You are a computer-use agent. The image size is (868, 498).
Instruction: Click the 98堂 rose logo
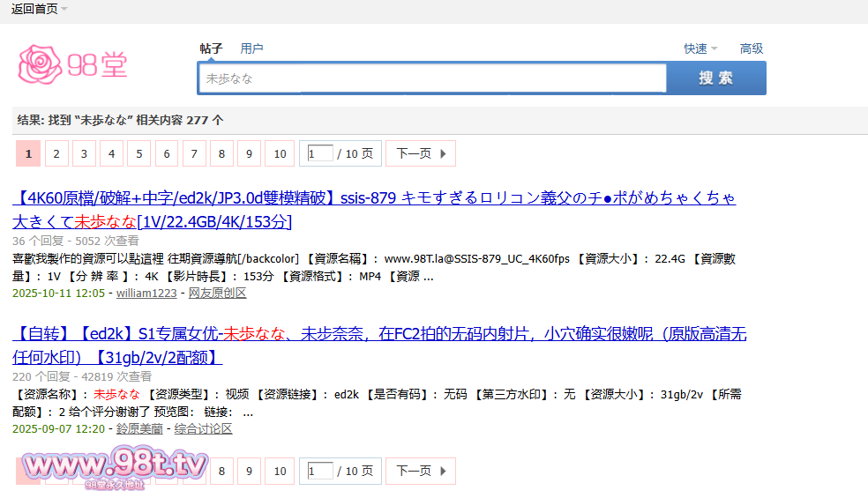click(x=72, y=63)
